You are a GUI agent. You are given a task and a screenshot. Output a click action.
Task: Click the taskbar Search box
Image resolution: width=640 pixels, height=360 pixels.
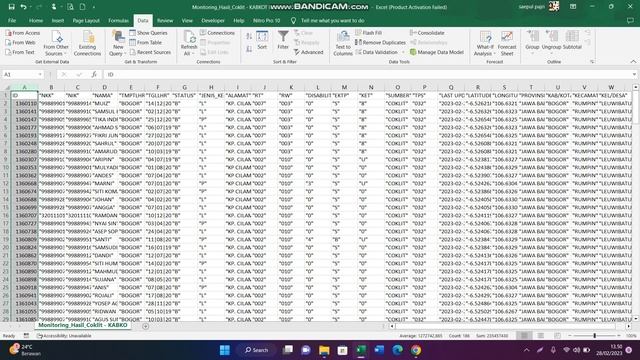(x=256, y=350)
